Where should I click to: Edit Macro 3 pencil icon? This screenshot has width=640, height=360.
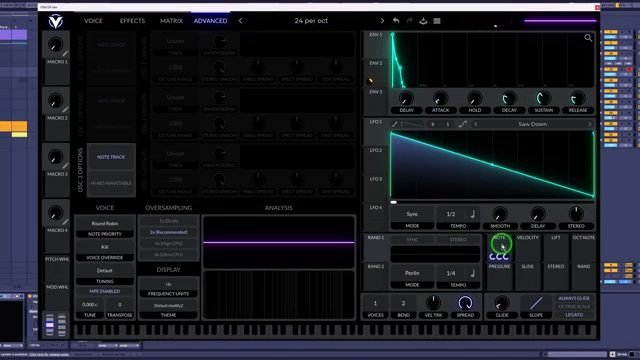coord(65,166)
